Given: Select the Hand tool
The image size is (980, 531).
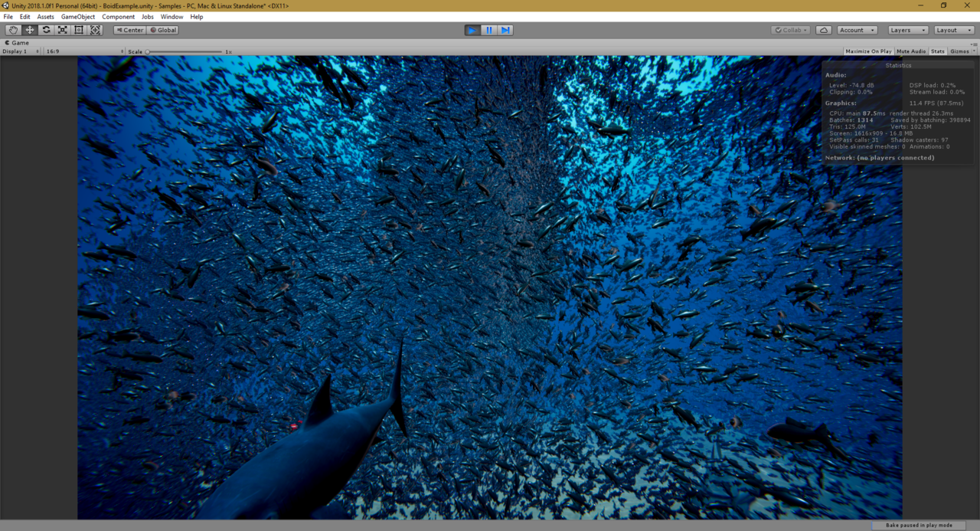Looking at the screenshot, I should click(x=14, y=30).
